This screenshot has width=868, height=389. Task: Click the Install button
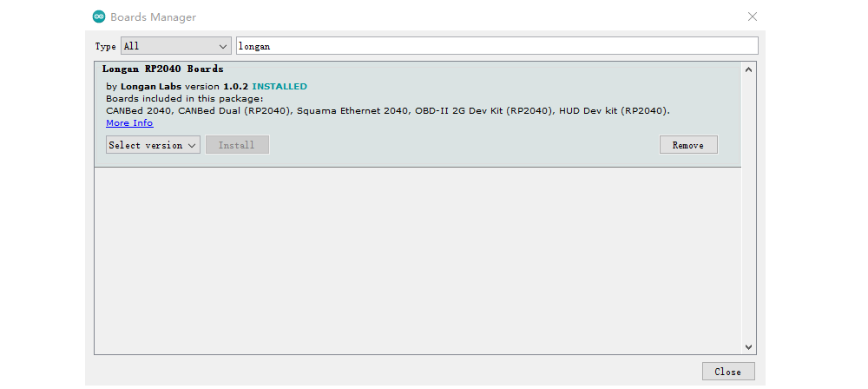point(237,145)
